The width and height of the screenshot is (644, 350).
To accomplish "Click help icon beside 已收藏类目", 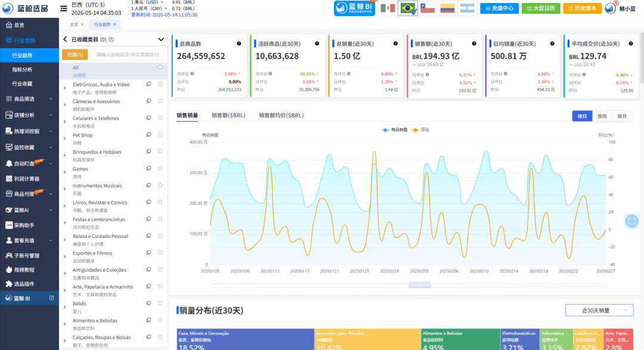I will tap(112, 39).
